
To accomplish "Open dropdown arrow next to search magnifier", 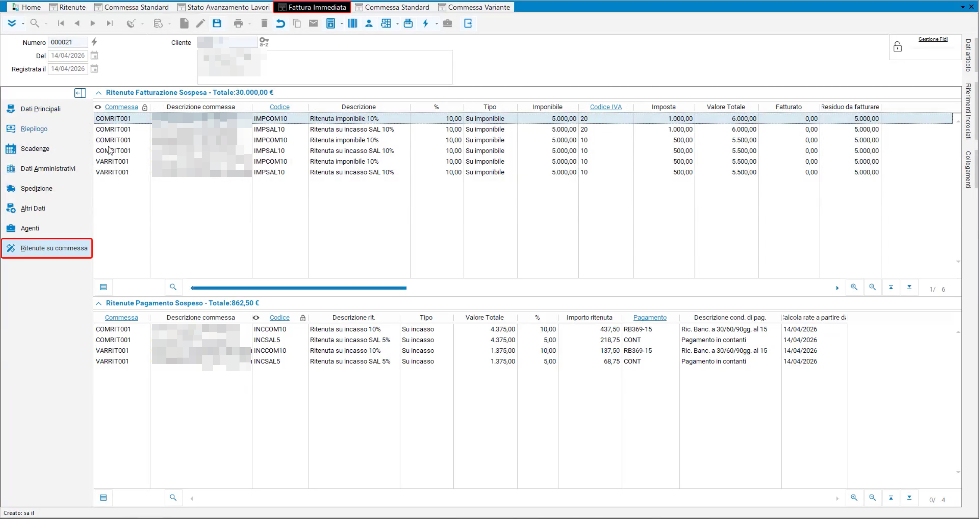I will click(46, 24).
